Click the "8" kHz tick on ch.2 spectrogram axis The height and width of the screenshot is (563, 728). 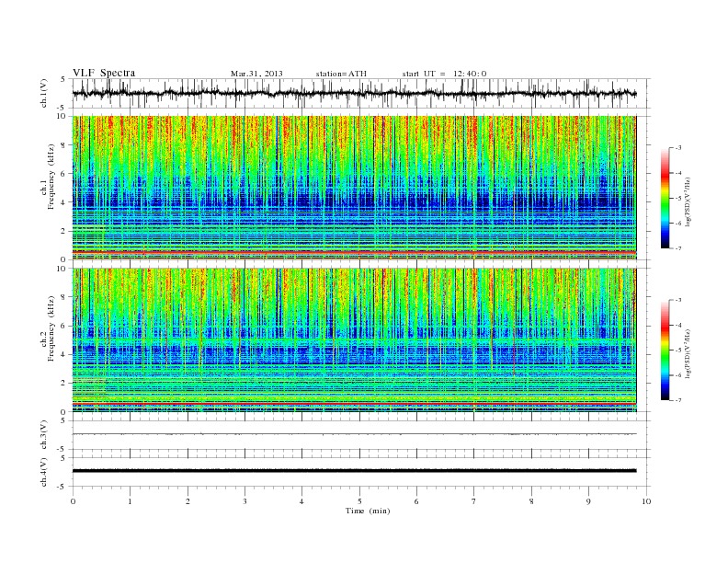[x=64, y=297]
